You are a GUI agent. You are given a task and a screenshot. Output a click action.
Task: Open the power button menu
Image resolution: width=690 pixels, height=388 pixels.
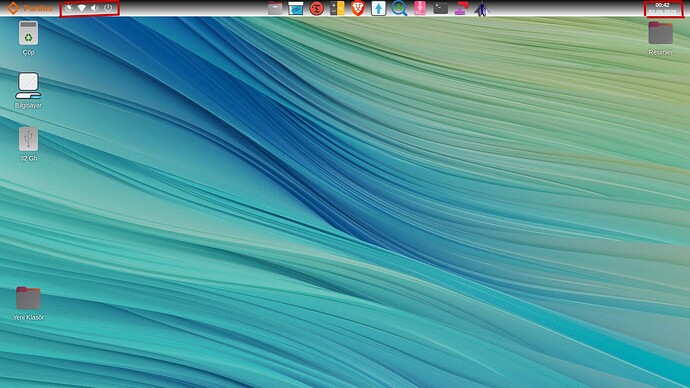(x=108, y=8)
